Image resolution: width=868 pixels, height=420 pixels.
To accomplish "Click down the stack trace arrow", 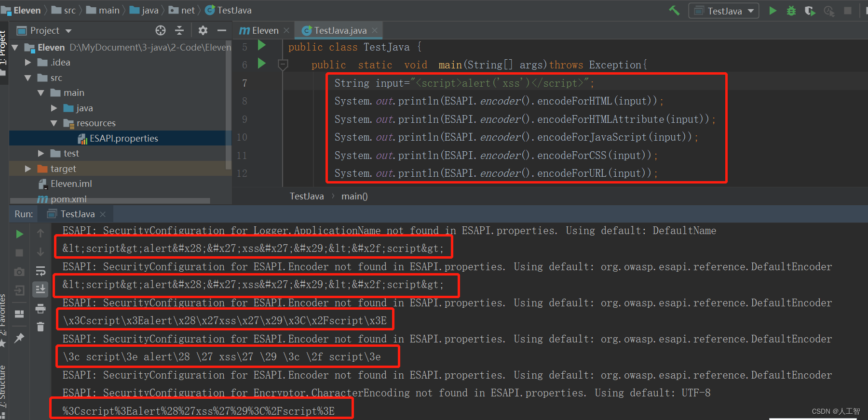I will click(41, 252).
